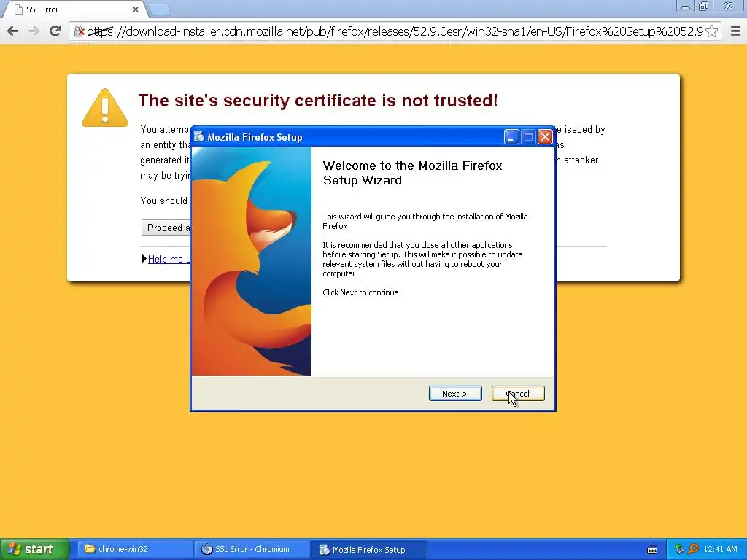Open the Chromium hamburger menu

pos(735,31)
